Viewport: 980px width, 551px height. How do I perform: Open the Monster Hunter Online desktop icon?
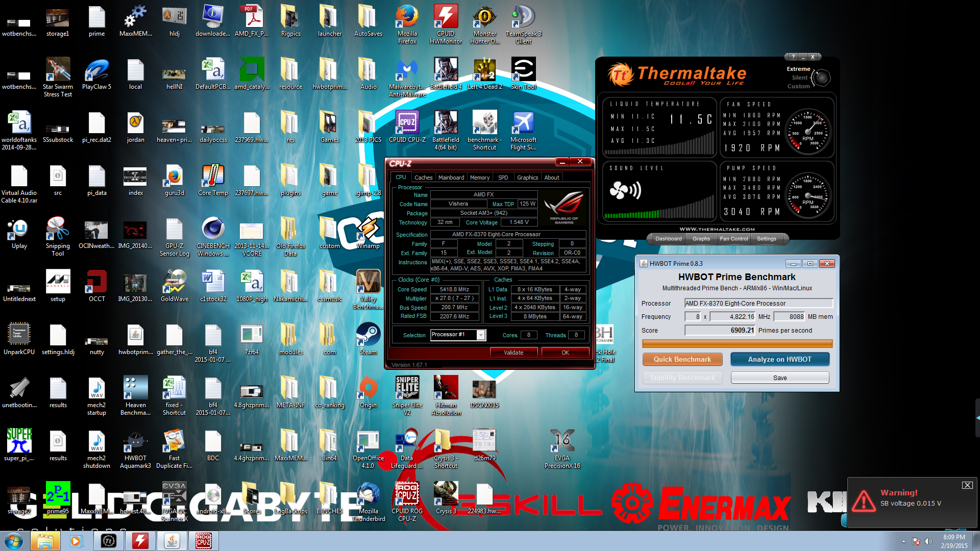click(x=484, y=24)
